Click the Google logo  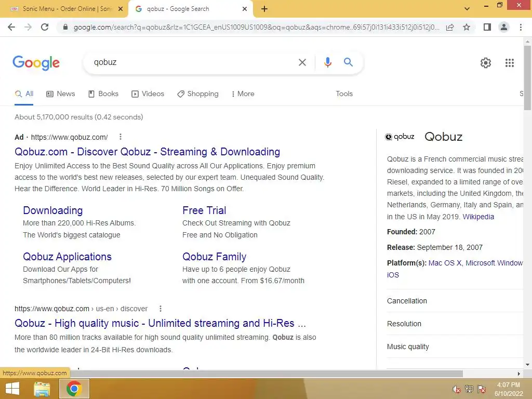pos(36,63)
